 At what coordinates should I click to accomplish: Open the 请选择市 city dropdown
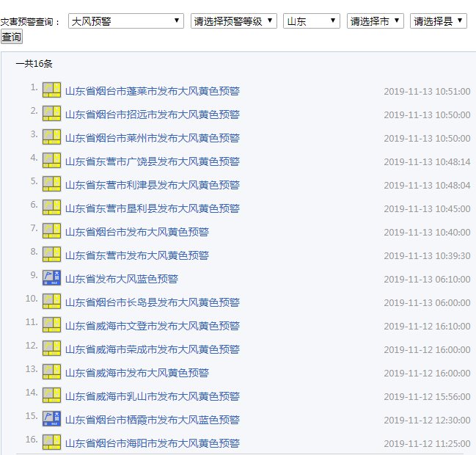tap(376, 21)
